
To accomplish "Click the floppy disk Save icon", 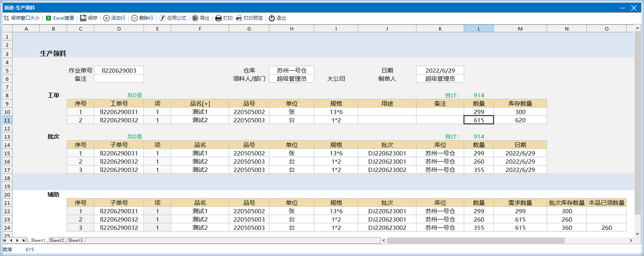I will tap(83, 18).
